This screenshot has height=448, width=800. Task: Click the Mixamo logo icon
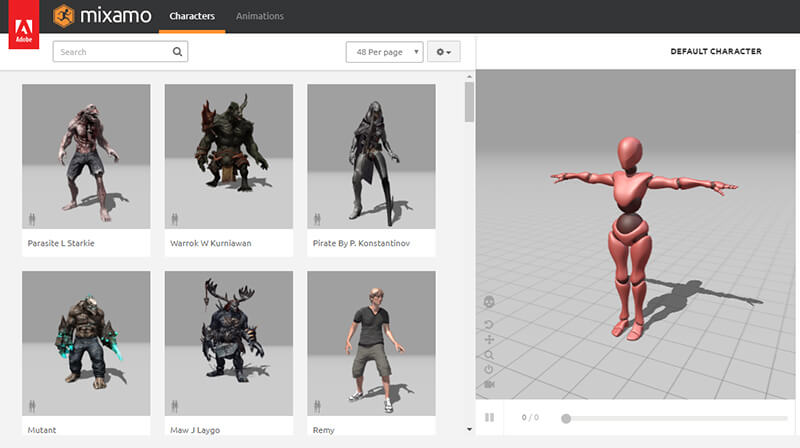(x=64, y=16)
